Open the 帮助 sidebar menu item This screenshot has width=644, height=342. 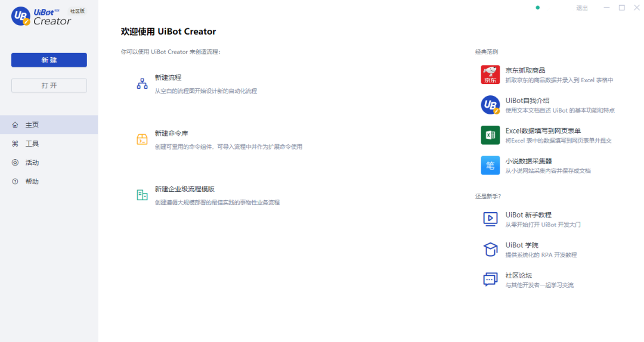click(x=49, y=182)
